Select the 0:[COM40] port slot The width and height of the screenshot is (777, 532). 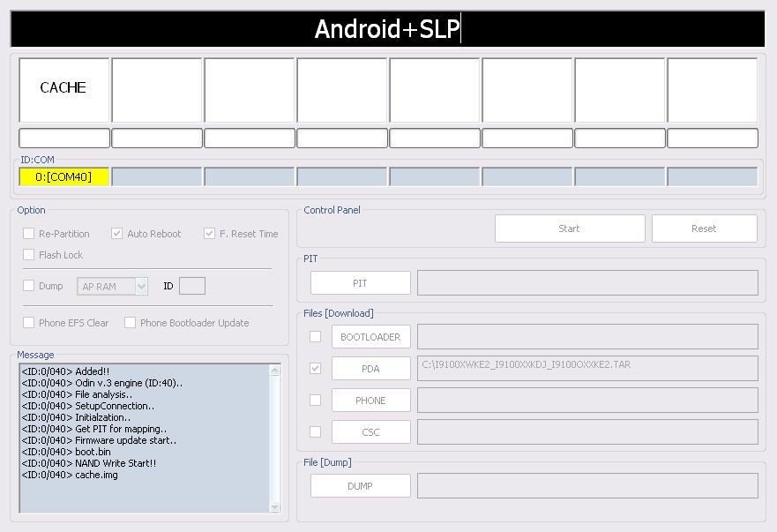[64, 177]
